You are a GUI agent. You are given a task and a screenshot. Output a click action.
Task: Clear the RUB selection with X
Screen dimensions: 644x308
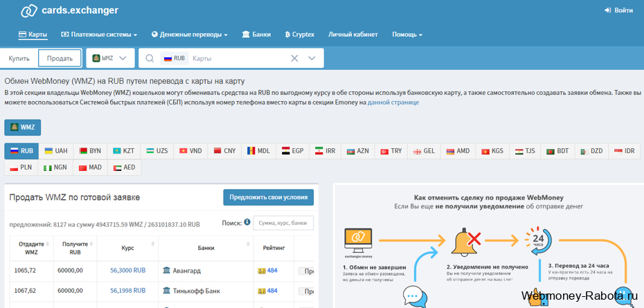294,58
